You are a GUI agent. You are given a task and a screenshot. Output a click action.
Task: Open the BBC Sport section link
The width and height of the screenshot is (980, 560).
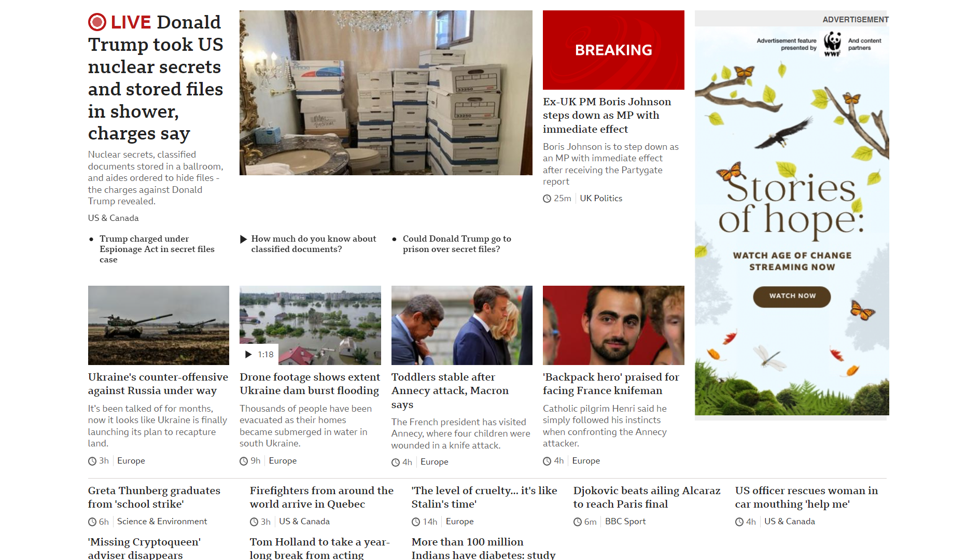click(x=625, y=522)
